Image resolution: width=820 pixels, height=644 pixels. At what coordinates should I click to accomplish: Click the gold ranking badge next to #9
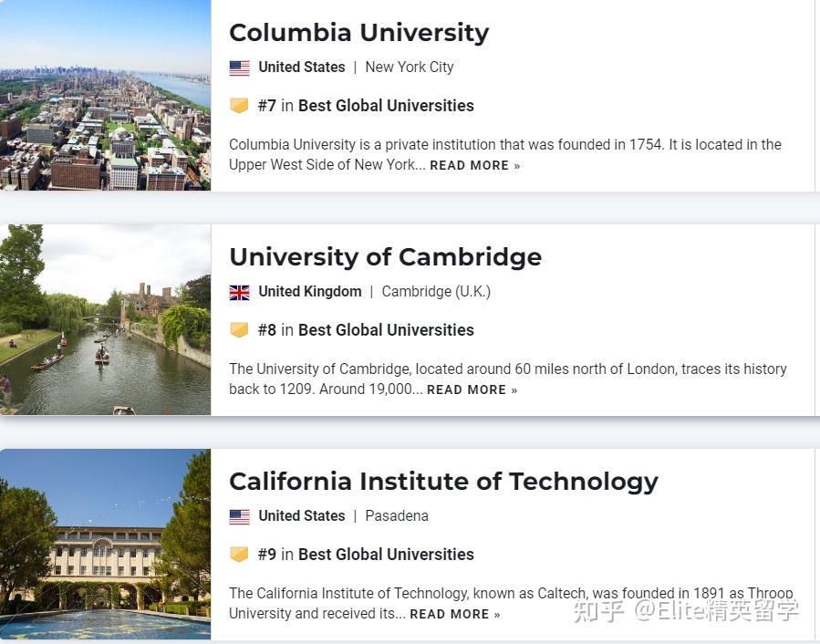tap(239, 554)
